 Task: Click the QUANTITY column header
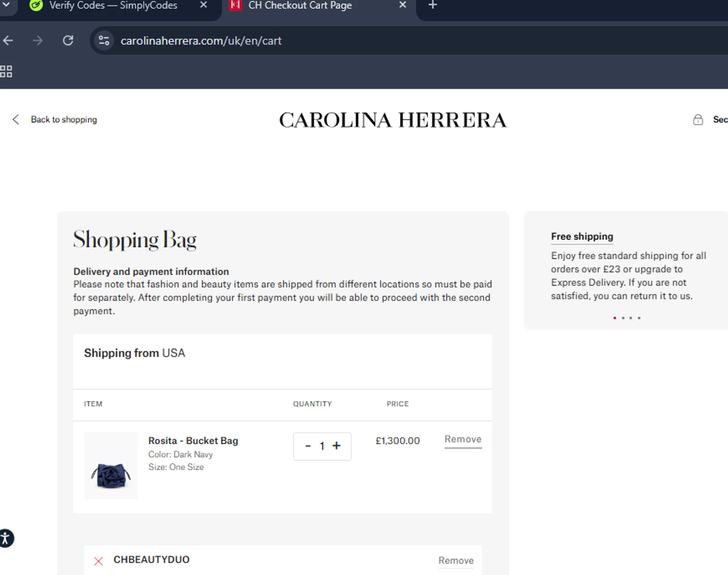(x=312, y=404)
